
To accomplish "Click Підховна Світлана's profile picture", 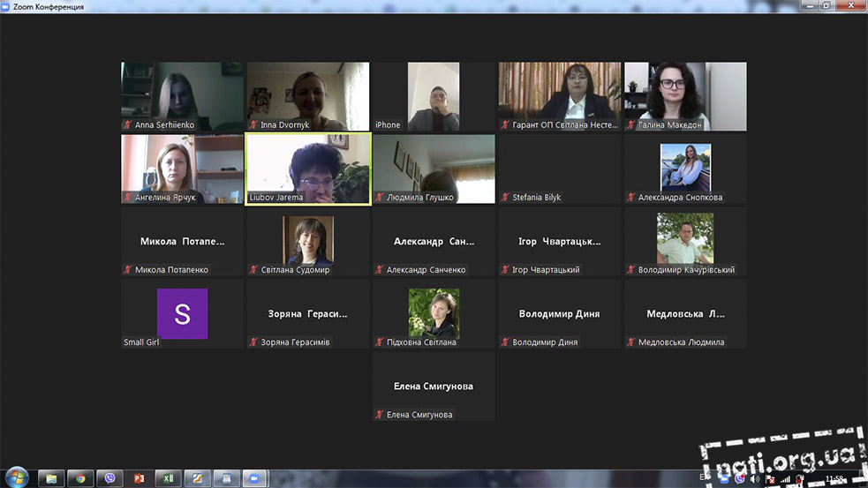I will 434,313.
